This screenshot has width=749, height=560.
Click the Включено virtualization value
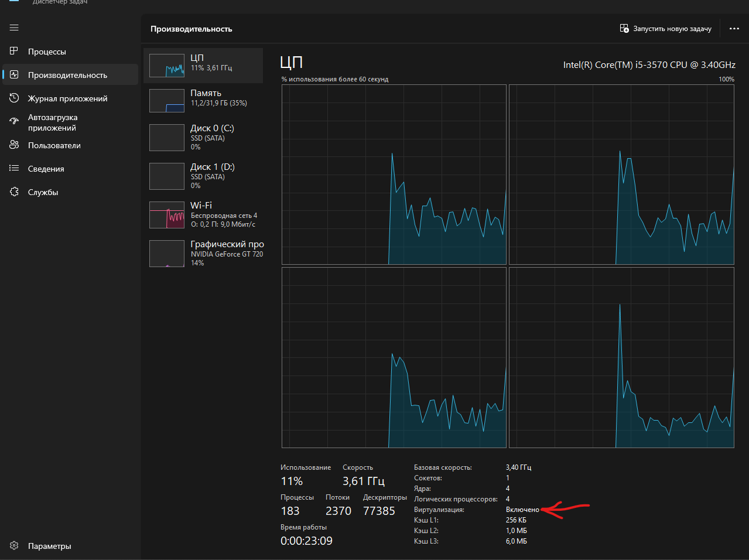coord(522,510)
